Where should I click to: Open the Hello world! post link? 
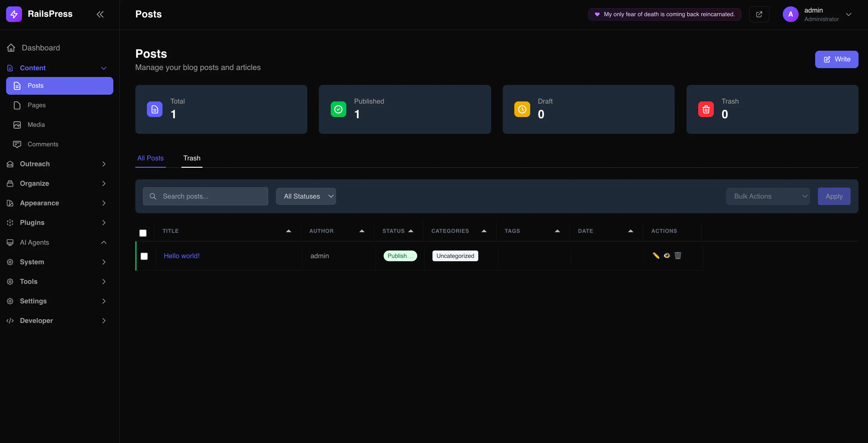click(x=182, y=256)
